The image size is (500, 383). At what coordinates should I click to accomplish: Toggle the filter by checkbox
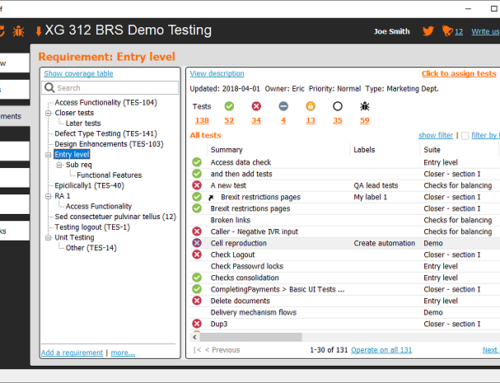(x=465, y=135)
